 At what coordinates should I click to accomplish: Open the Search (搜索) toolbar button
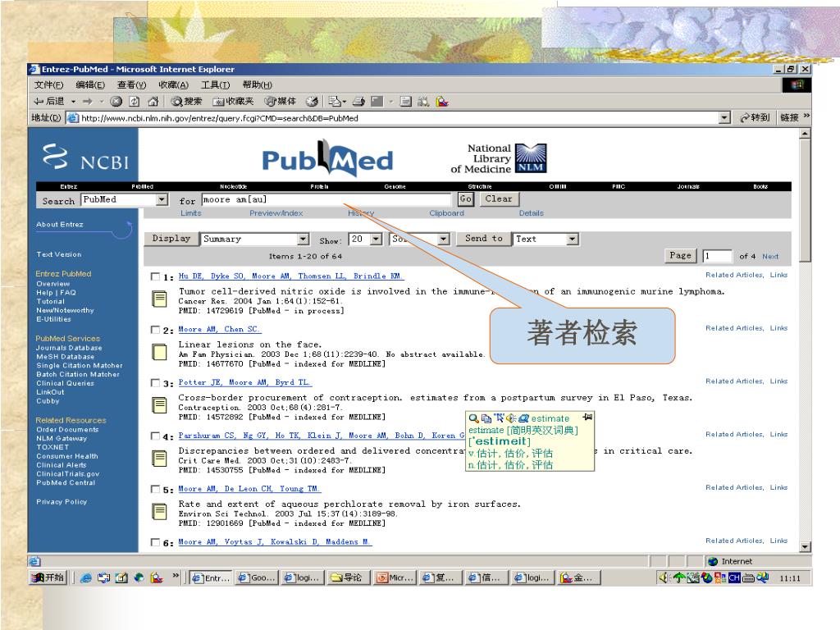pos(186,101)
